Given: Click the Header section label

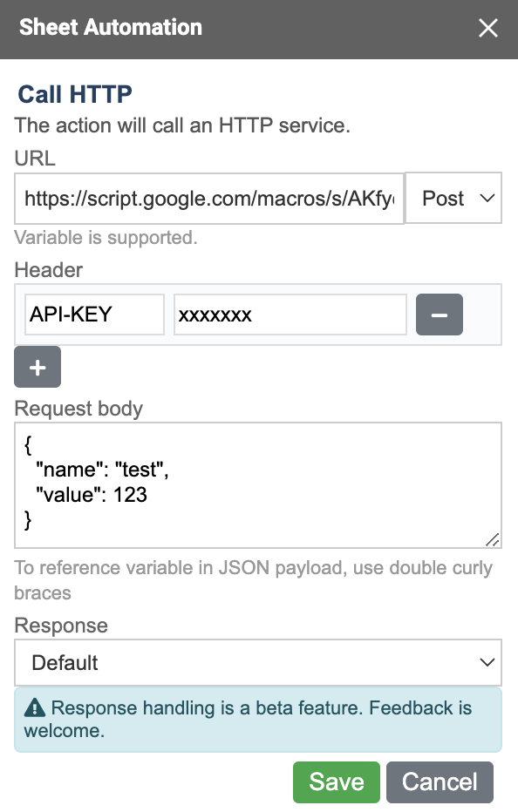Looking at the screenshot, I should pos(48,270).
